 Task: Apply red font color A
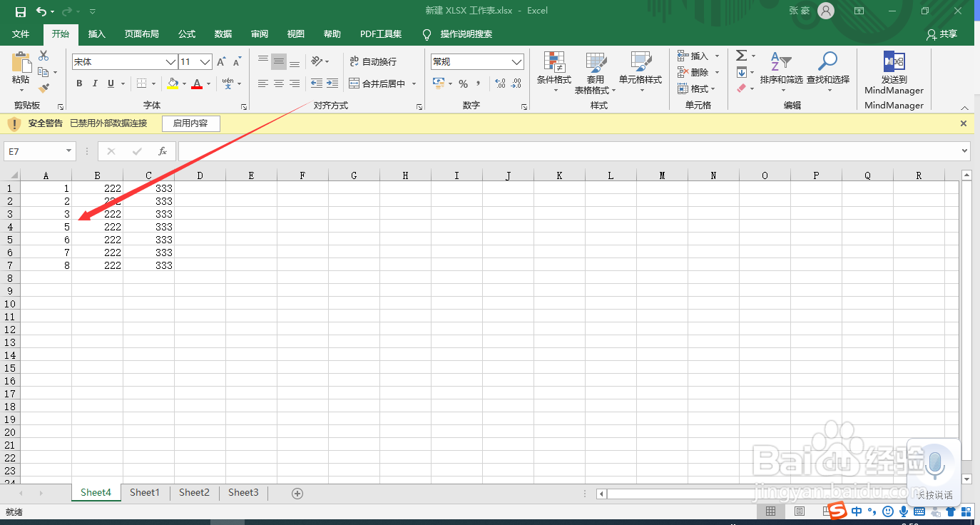[x=197, y=84]
